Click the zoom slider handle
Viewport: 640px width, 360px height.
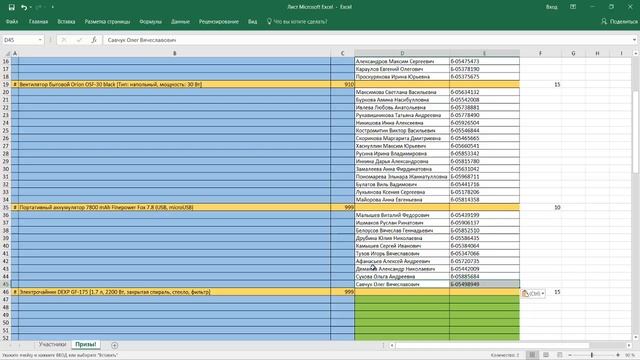coord(592,355)
